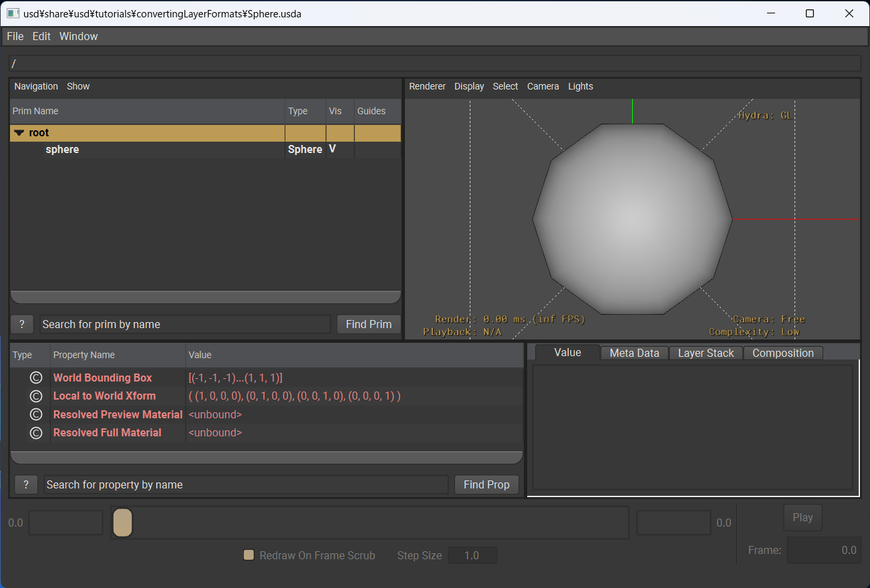Click the World Bounding Box computed-property icon
This screenshot has width=870, height=588.
[x=36, y=378]
